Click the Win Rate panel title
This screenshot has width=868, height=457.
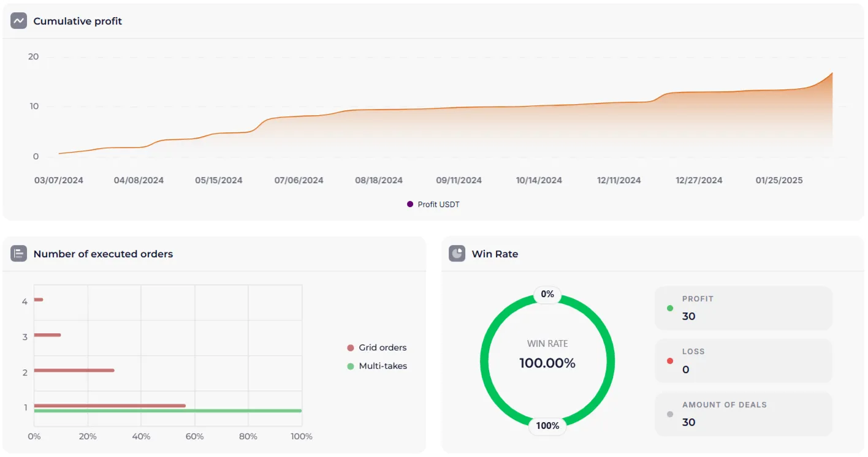(x=495, y=254)
